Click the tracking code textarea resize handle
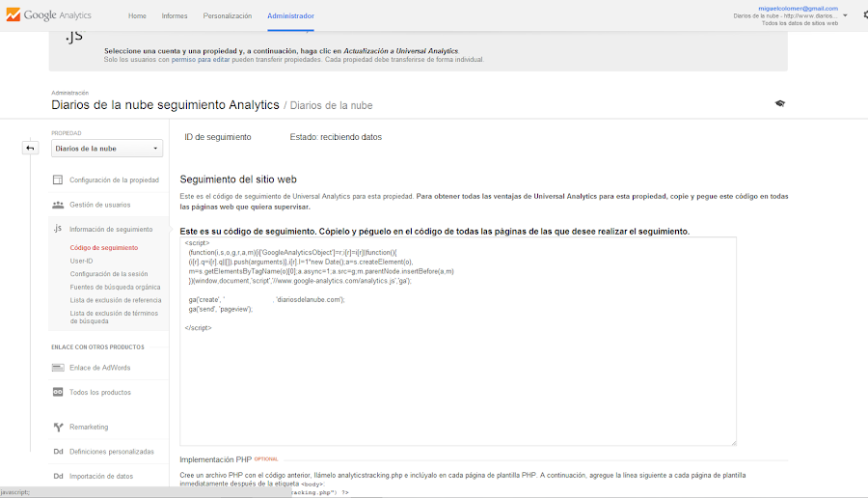The image size is (868, 498). [734, 443]
